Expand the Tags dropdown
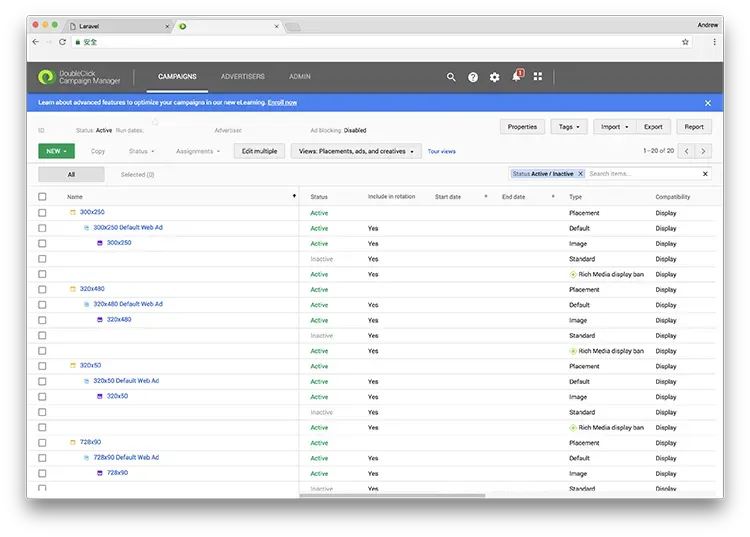Viewport: 750px width, 537px height. pyautogui.click(x=569, y=127)
